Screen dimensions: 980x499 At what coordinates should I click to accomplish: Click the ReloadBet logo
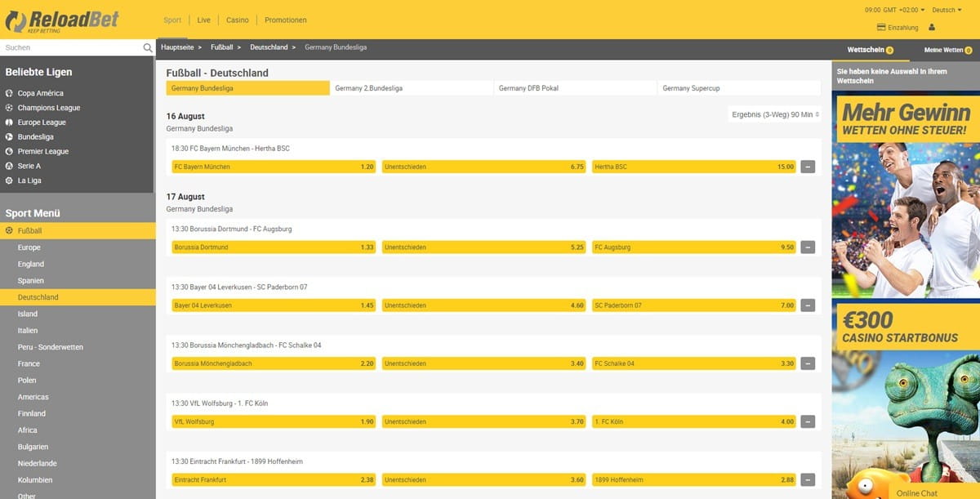(x=61, y=20)
